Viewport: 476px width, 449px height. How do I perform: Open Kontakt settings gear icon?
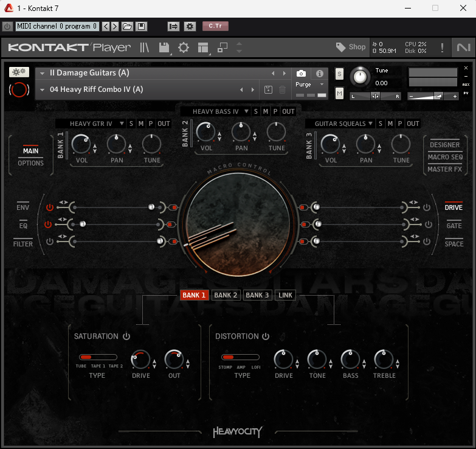[x=184, y=47]
